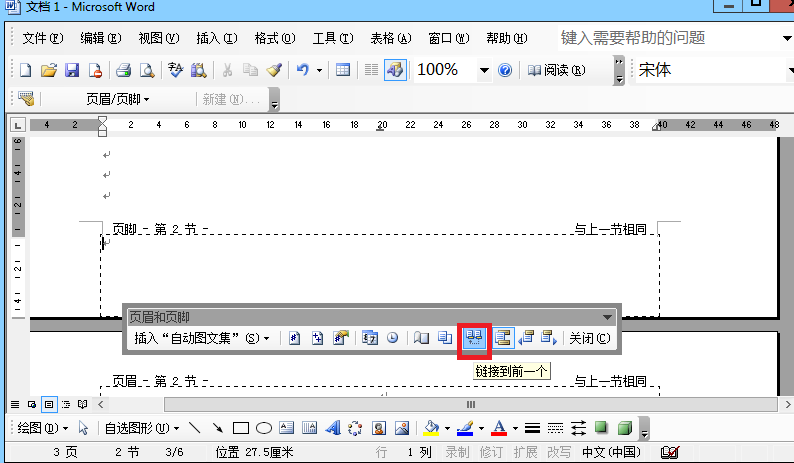Viewport: 794px width, 463px height.
Task: Apply shadow style to shape
Action: [x=601, y=428]
